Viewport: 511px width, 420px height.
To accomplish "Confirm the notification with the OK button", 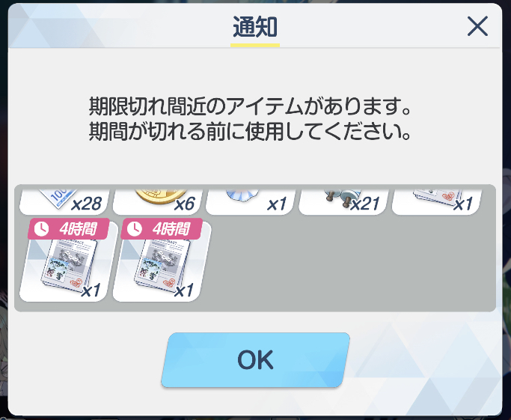I will (x=255, y=360).
